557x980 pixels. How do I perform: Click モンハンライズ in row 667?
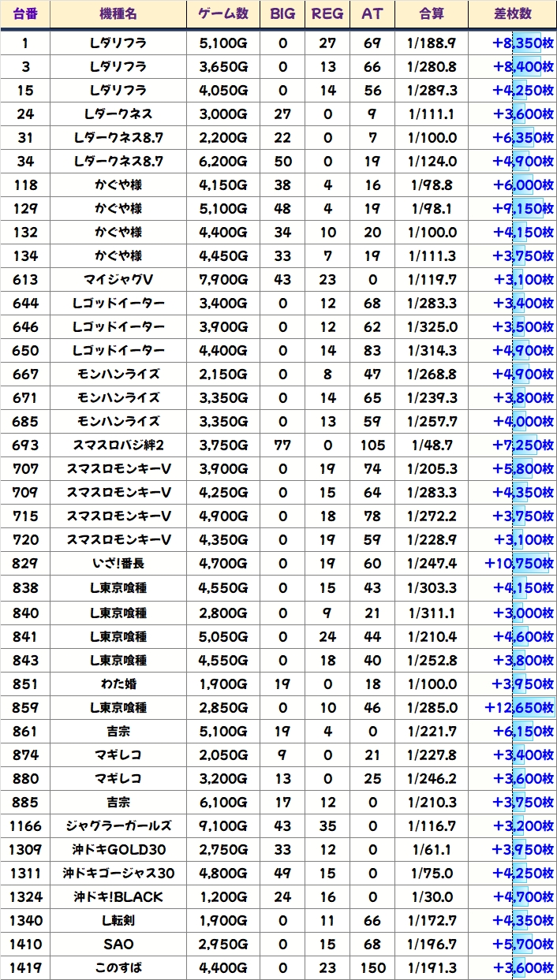pos(118,374)
